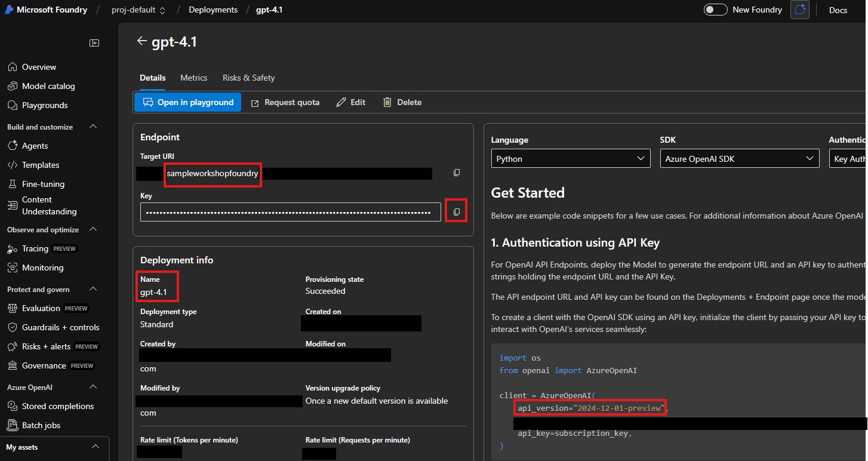Open the sparkle assistant icon near Docs
Image resolution: width=868 pixels, height=461 pixels.
(800, 10)
